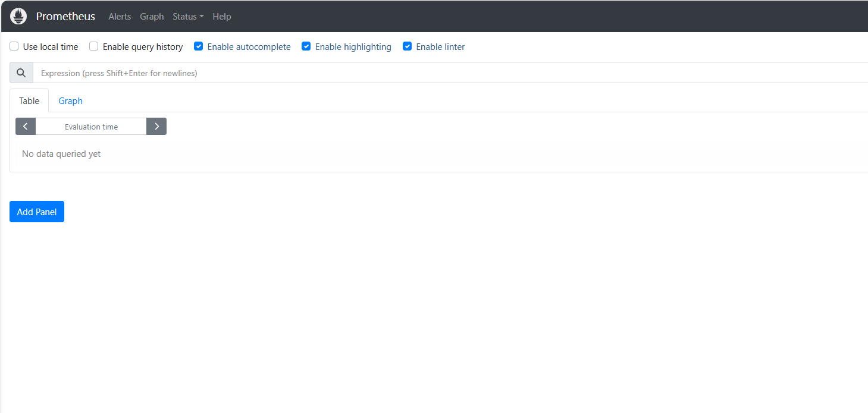Click into the Evaluation time field
This screenshot has width=868, height=413.
pos(91,127)
